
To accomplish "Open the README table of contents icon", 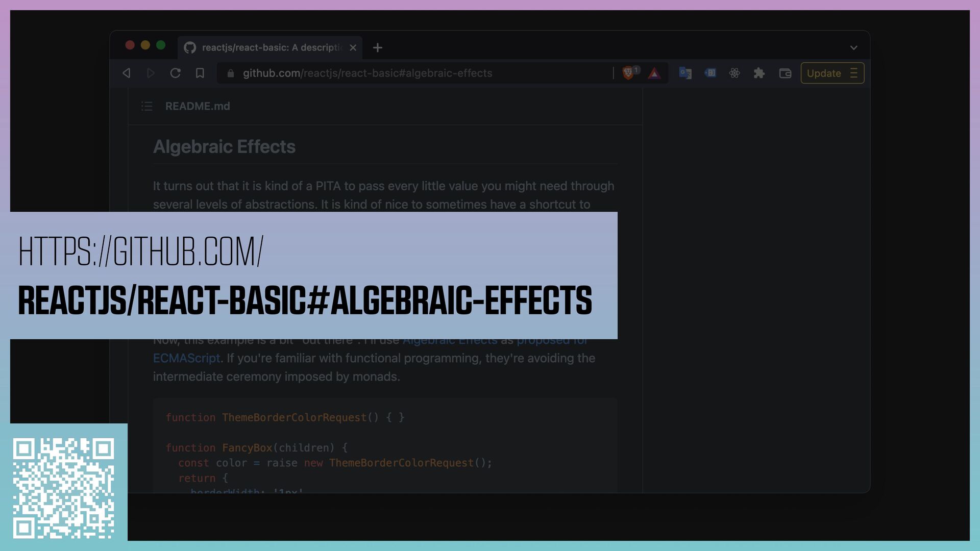I will [147, 106].
